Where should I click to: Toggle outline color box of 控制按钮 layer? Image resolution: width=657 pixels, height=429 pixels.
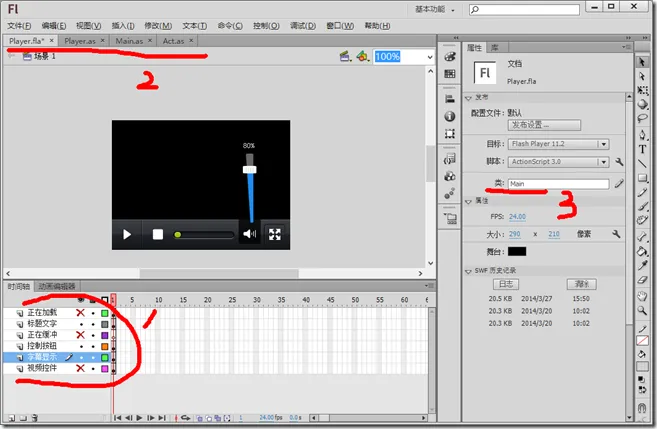pos(104,346)
